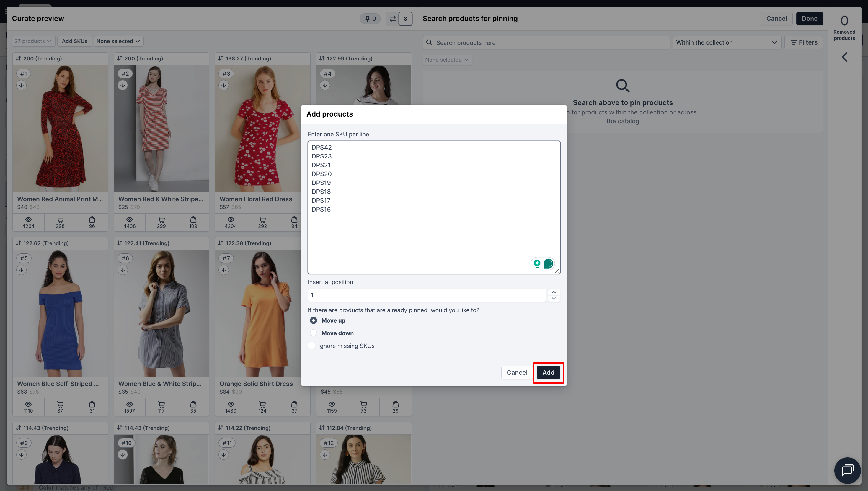Expand the 27 products dropdown

pyautogui.click(x=33, y=41)
